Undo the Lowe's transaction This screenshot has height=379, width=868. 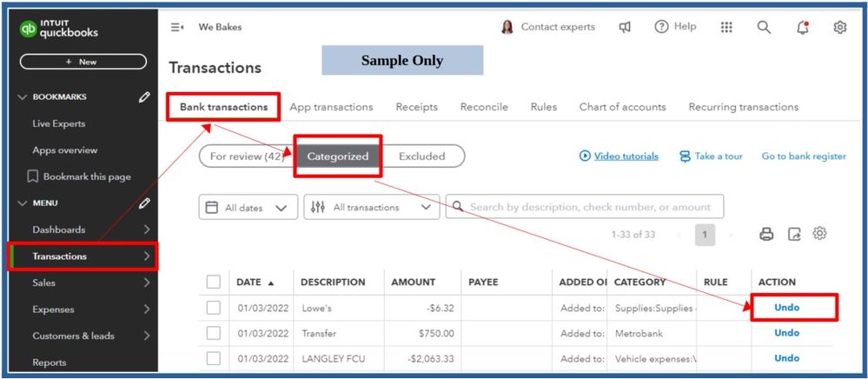coord(786,308)
